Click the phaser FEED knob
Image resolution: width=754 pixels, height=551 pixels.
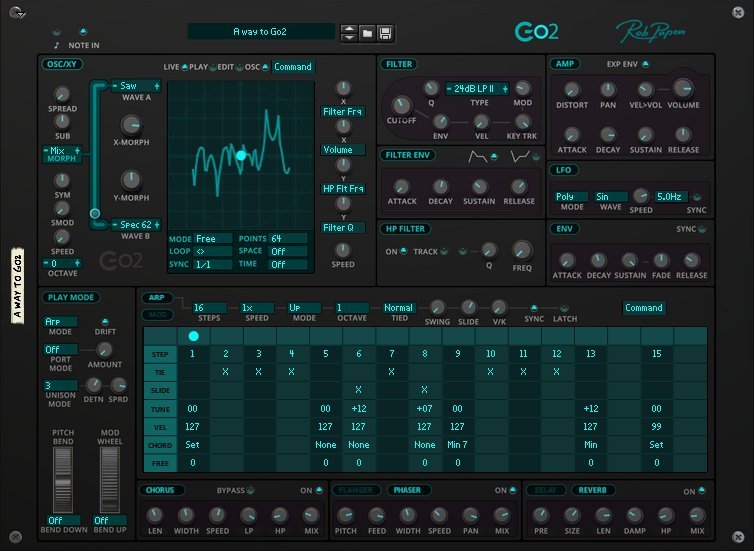tap(377, 515)
